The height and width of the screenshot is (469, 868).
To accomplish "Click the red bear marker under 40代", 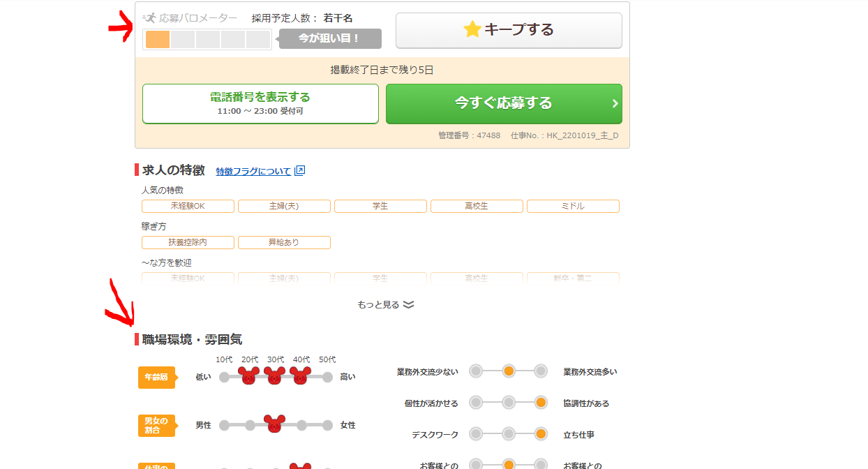I will click(x=300, y=375).
